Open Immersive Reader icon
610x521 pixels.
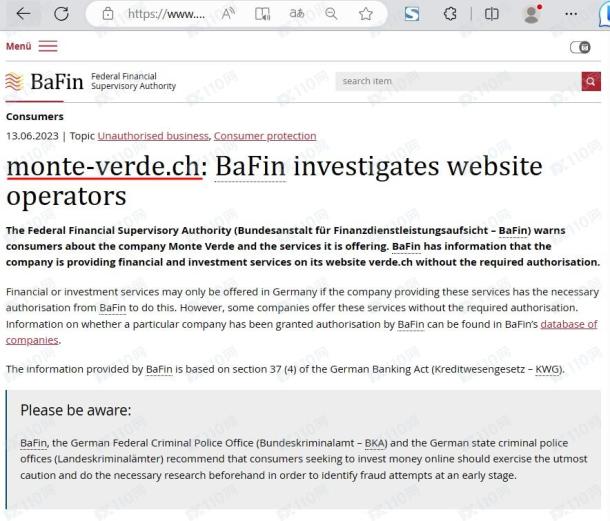(x=262, y=14)
